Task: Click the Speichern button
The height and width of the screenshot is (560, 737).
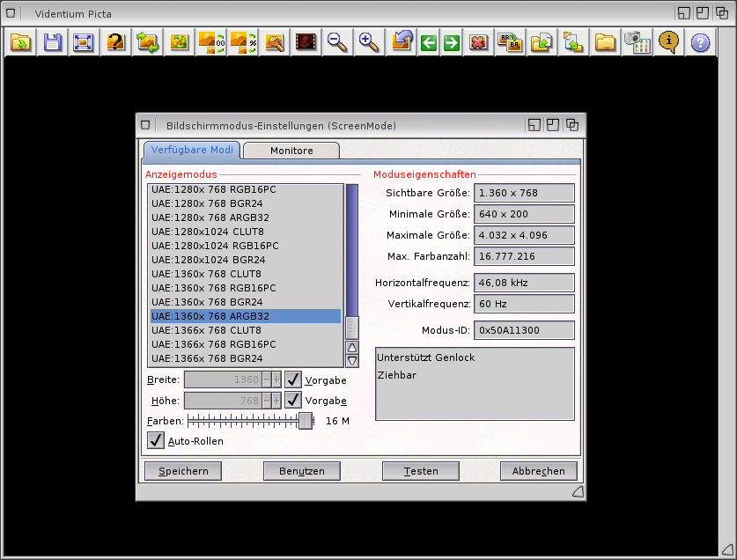Action: click(183, 471)
